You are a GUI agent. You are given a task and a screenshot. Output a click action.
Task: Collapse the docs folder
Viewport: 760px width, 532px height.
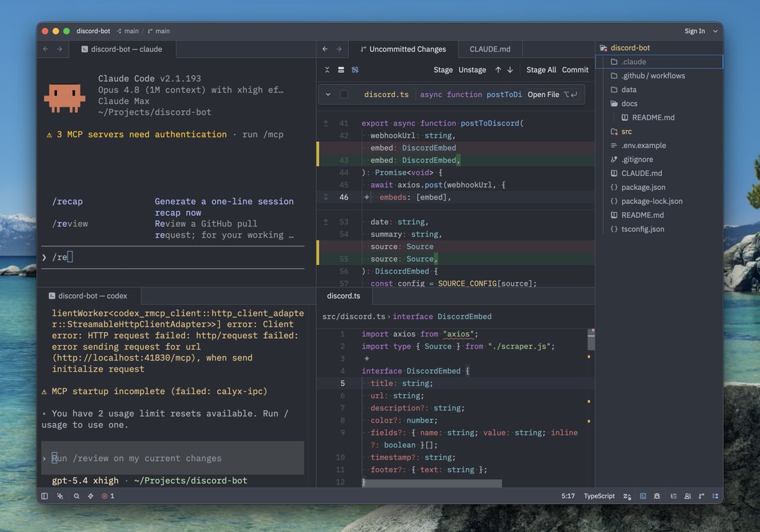(659, 104)
